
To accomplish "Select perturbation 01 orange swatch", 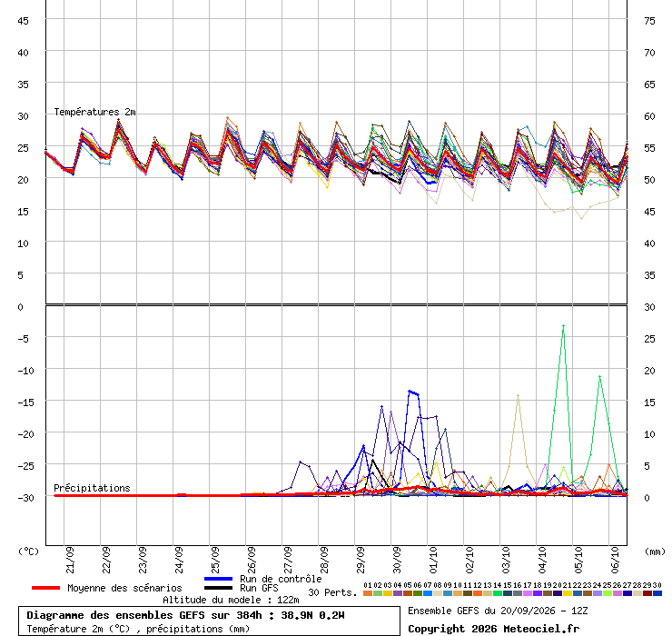I will [x=368, y=593].
